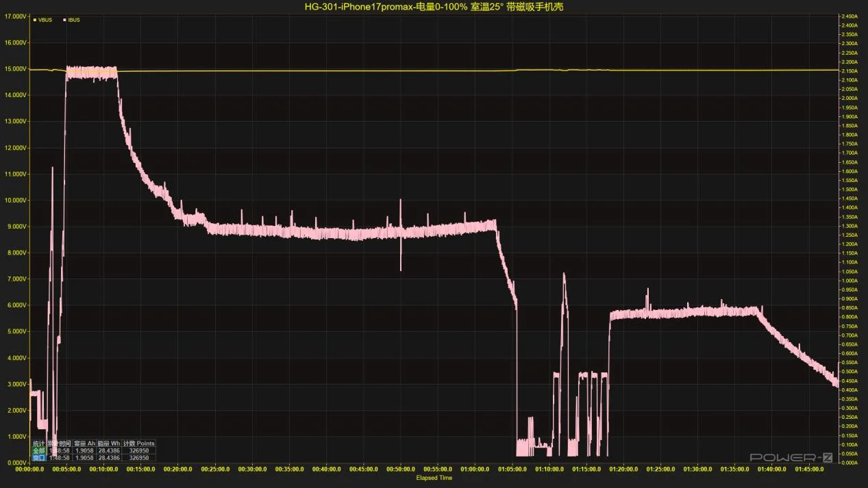Select the blue 窗口 row label
The image size is (868, 488).
(38, 457)
